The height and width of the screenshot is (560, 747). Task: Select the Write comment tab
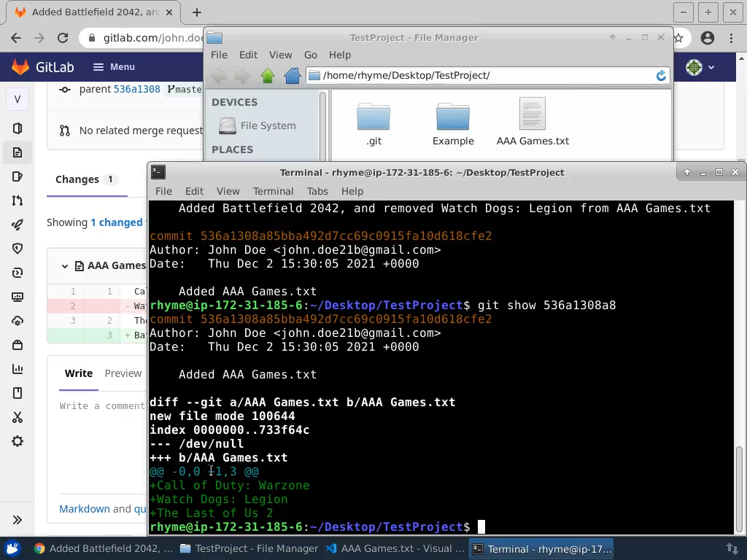(x=79, y=373)
